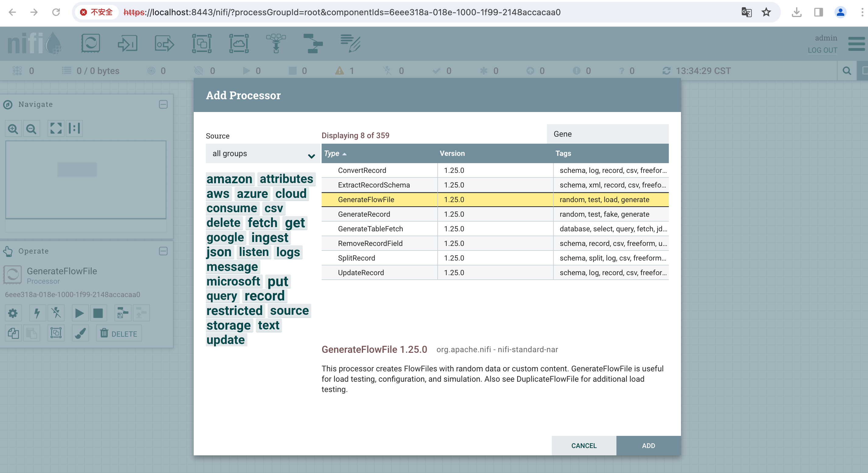This screenshot has height=473, width=868.
Task: Open configuration gear in Operate panel
Action: pos(13,313)
